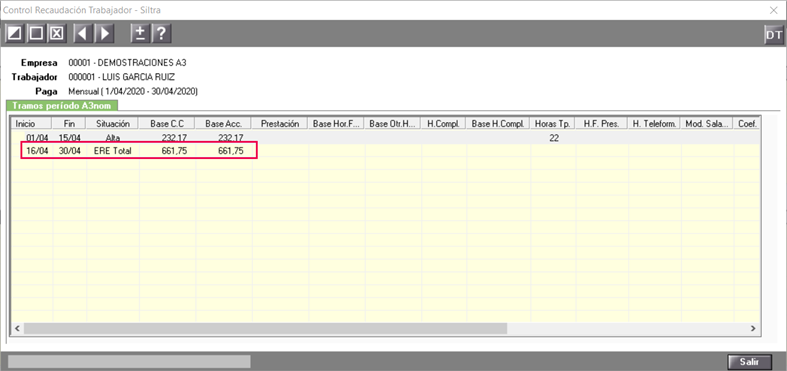Click the half-filled square toolbar icon
The width and height of the screenshot is (787, 371).
[x=14, y=34]
